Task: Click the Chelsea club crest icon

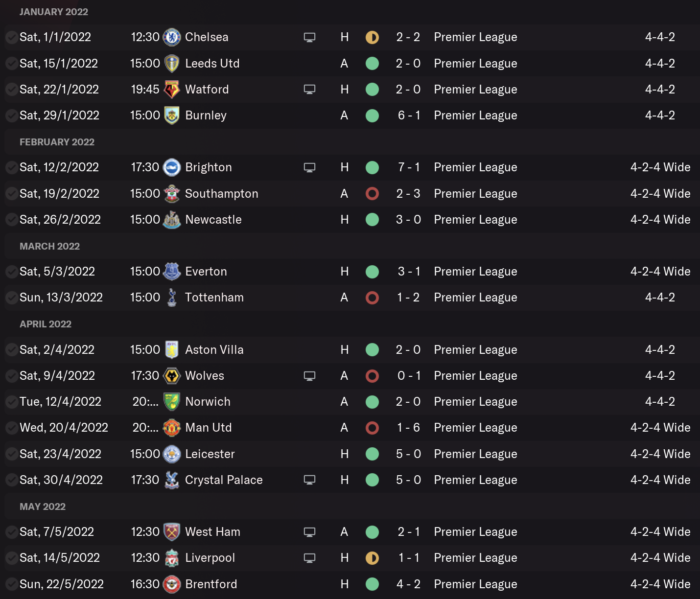Action: 172,37
